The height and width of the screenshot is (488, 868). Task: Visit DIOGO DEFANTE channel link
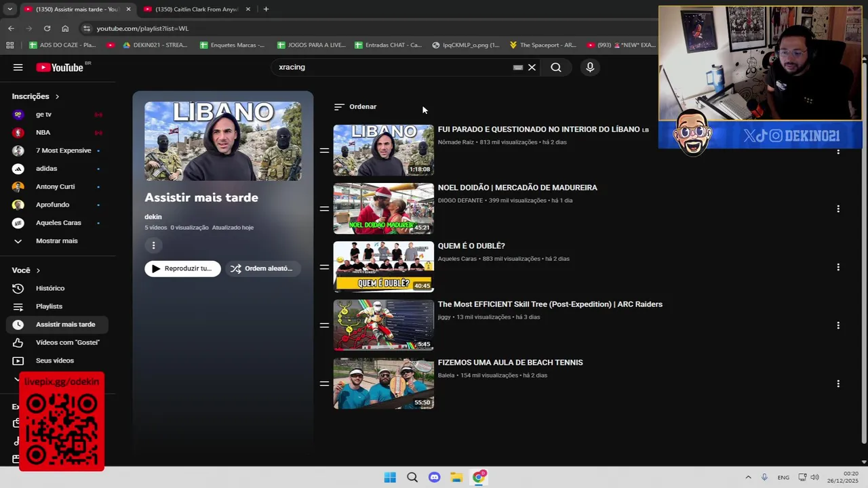460,201
